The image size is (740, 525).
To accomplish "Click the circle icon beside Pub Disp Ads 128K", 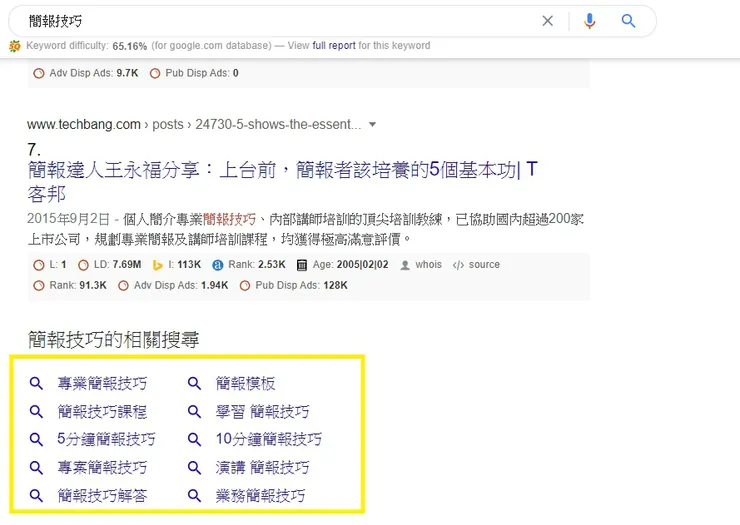I will pos(245,286).
